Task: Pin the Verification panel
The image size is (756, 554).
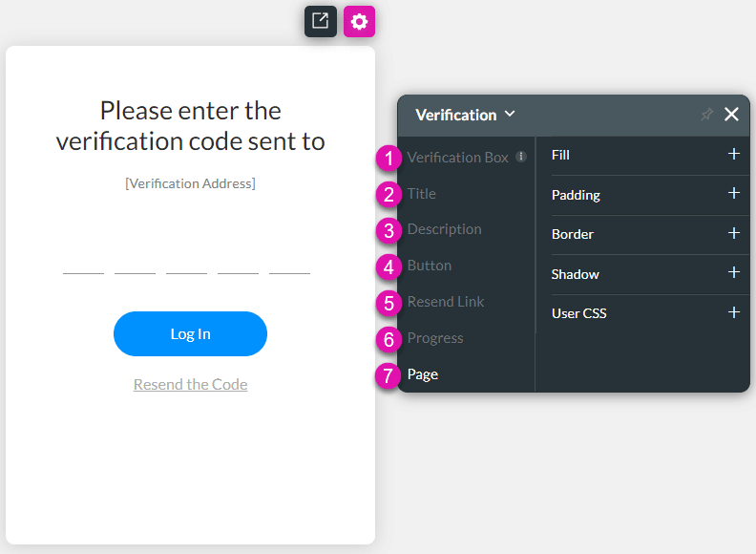Action: (x=706, y=115)
